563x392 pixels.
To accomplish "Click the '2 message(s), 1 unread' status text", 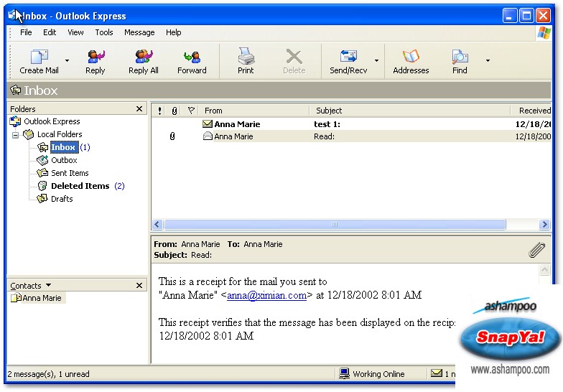I will (x=48, y=373).
